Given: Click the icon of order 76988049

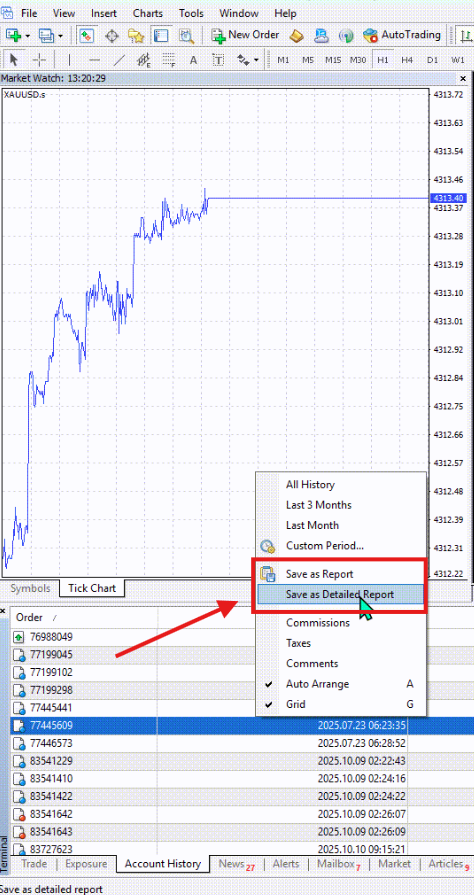Looking at the screenshot, I should 18,637.
